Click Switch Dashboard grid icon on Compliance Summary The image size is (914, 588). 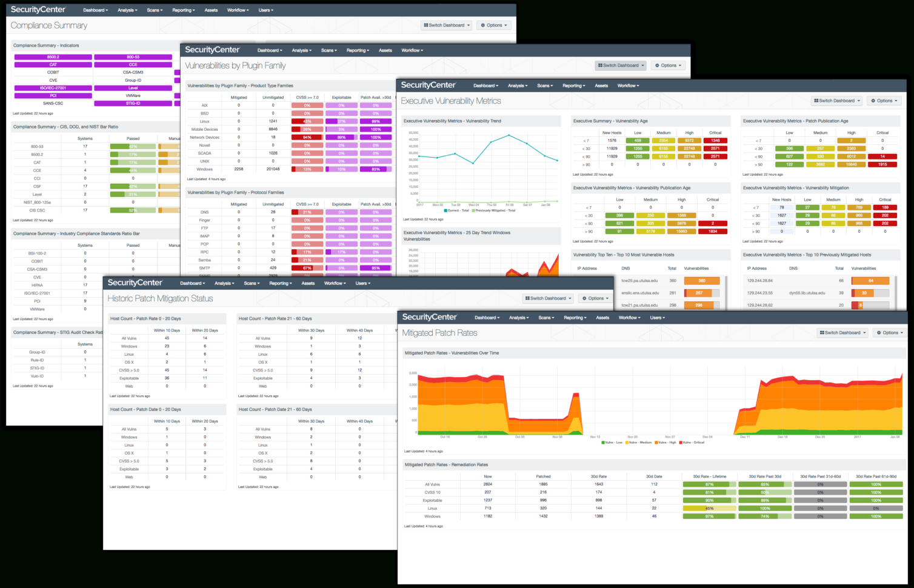click(x=426, y=25)
